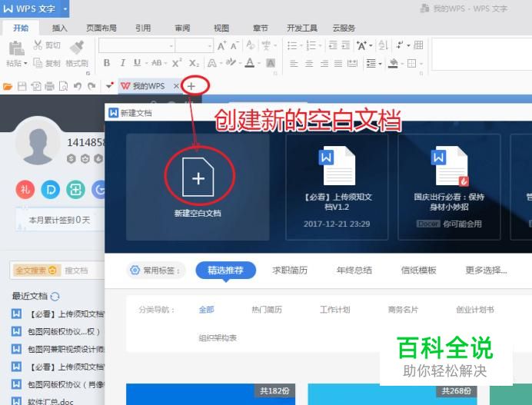The width and height of the screenshot is (532, 405).
Task: Select the 年终总结 tag
Action: click(x=354, y=271)
